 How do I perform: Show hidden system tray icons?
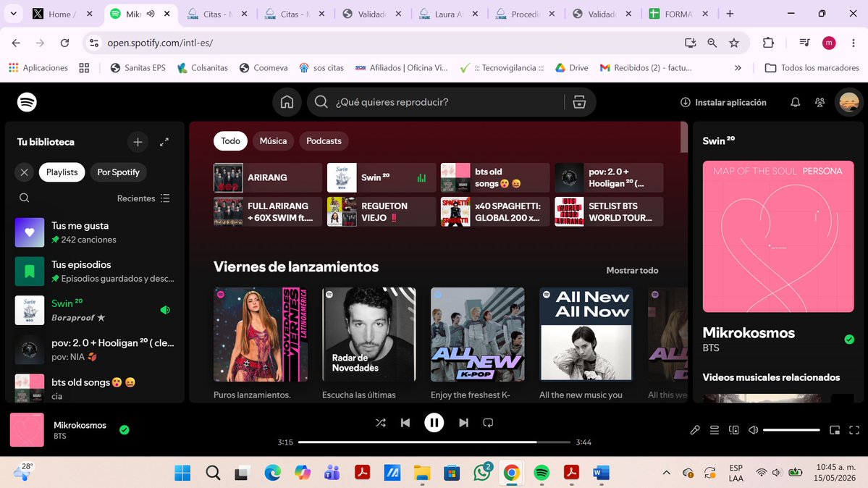click(667, 473)
